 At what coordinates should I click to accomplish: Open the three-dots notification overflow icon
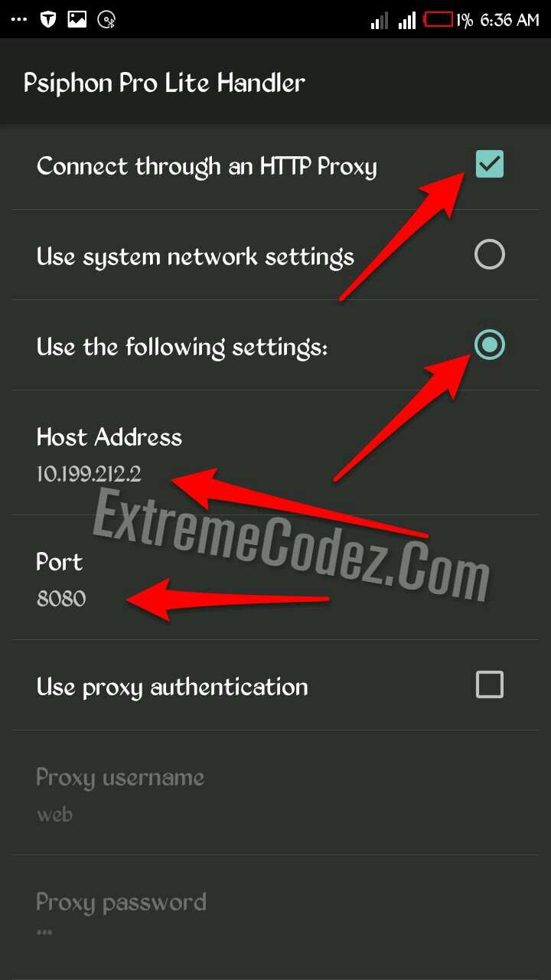coord(19,21)
